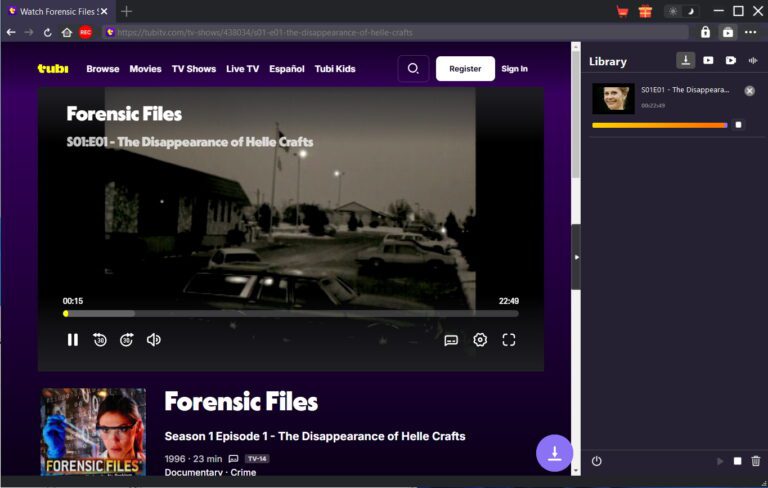Click the red REC record button

click(86, 32)
